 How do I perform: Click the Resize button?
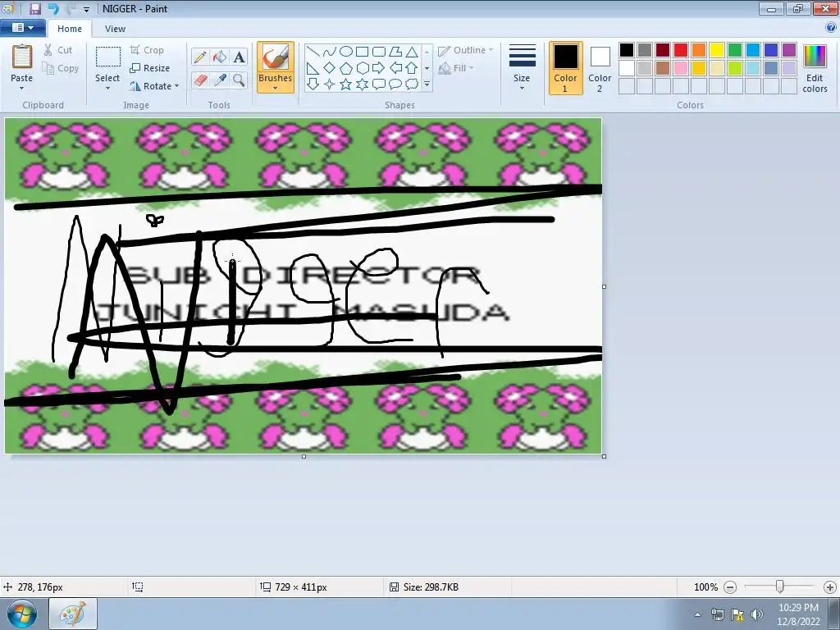[x=150, y=68]
